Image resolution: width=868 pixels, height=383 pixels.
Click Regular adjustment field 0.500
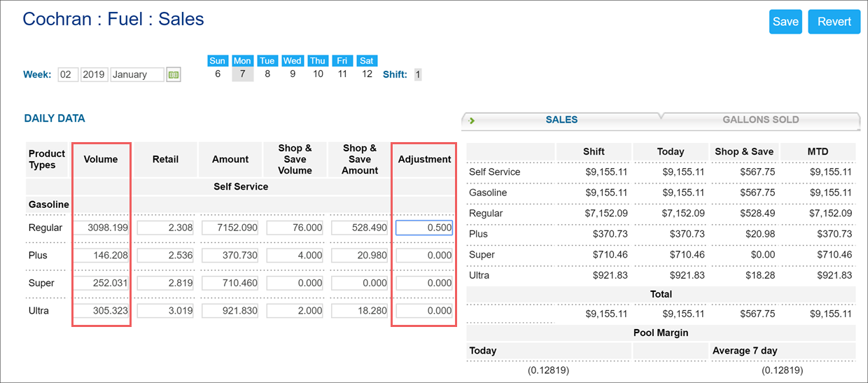click(424, 228)
